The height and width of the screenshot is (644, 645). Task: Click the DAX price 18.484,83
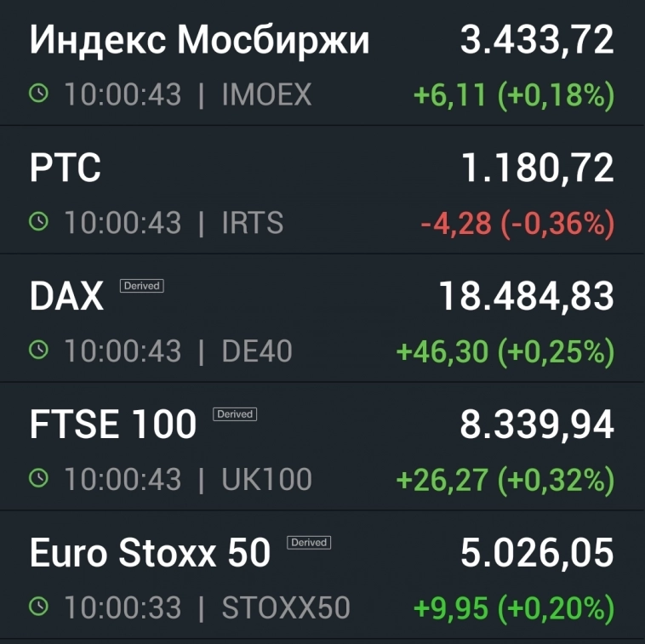click(526, 297)
